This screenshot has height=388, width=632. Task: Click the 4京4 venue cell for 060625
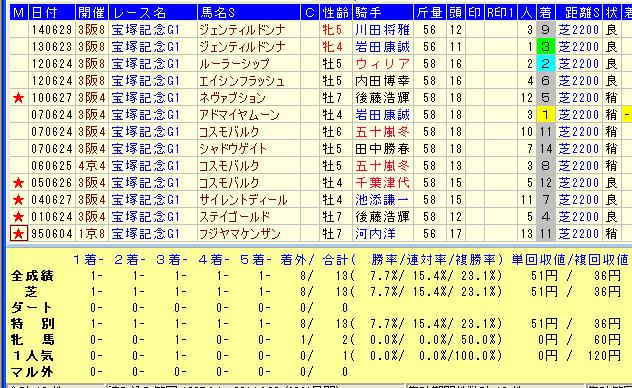coord(92,166)
